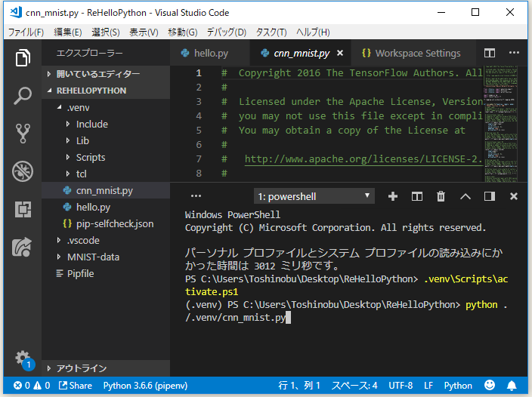Open the Search view in activity bar
This screenshot has width=532, height=397.
(23, 96)
